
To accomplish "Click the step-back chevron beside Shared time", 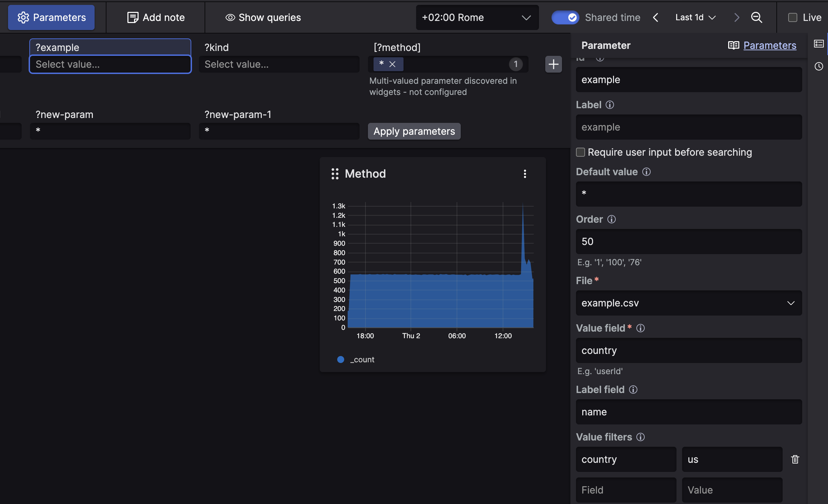I will coord(656,17).
